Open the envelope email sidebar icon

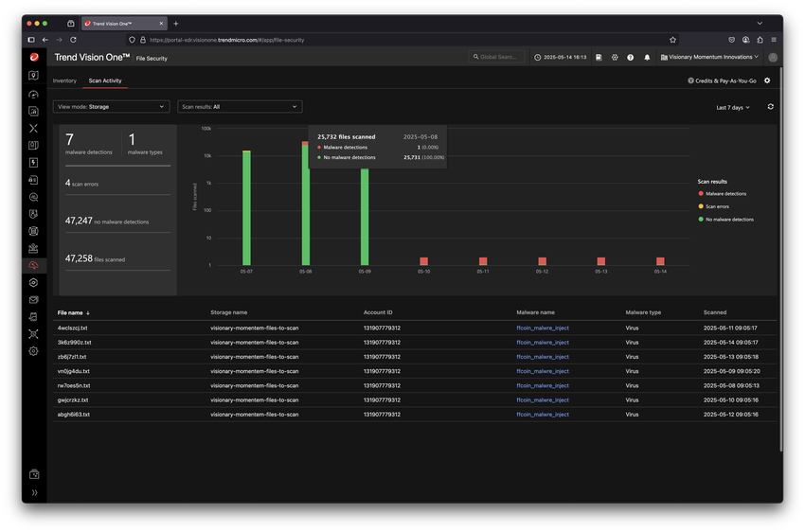tap(34, 299)
